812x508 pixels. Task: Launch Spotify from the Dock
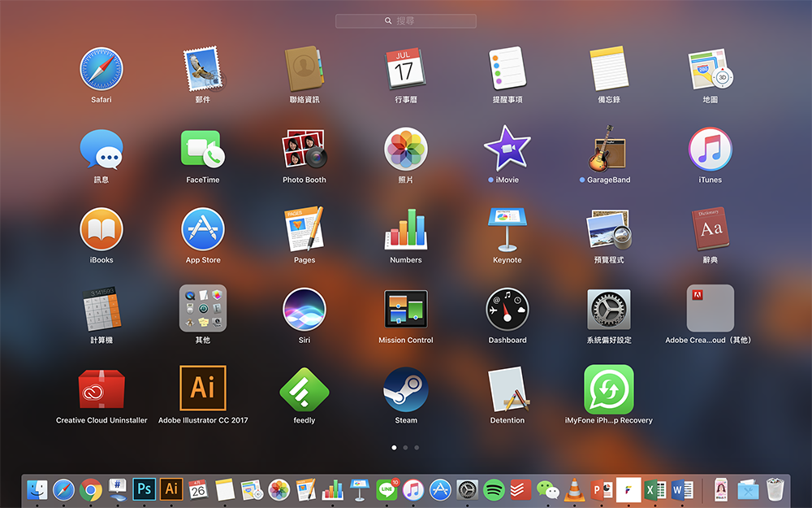tap(494, 490)
